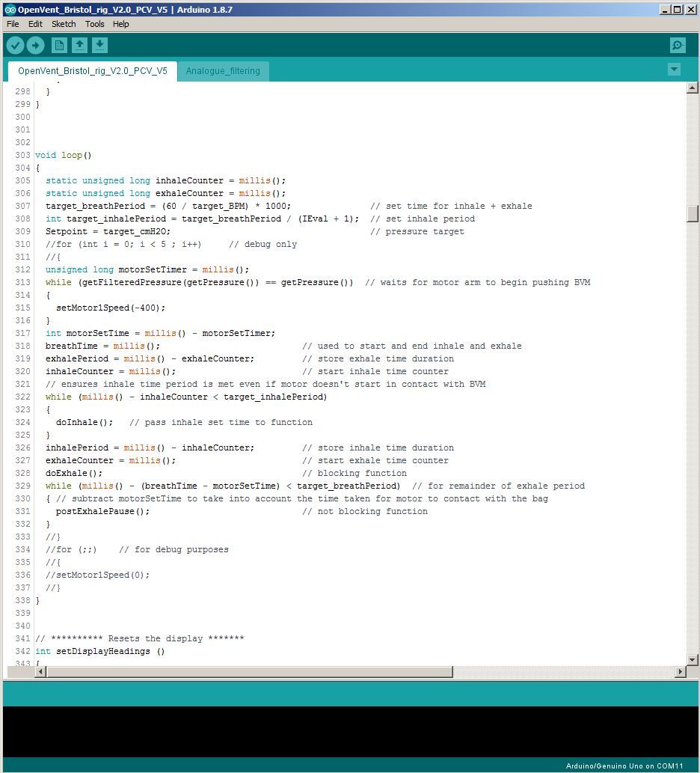Open a sketch using the Open folder icon
The width and height of the screenshot is (700, 773).
click(x=79, y=45)
